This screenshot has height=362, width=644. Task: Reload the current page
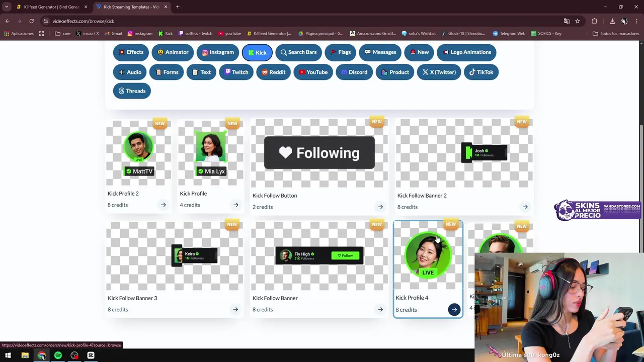[x=31, y=21]
